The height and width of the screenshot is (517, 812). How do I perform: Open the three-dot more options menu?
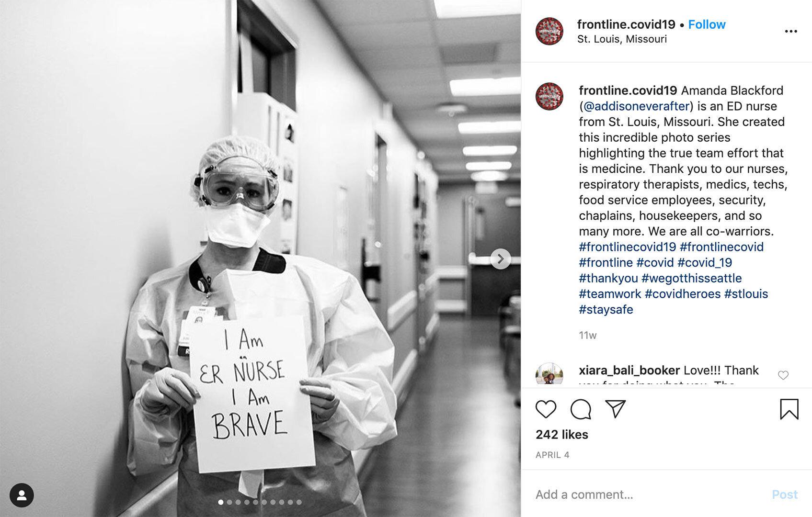point(791,32)
